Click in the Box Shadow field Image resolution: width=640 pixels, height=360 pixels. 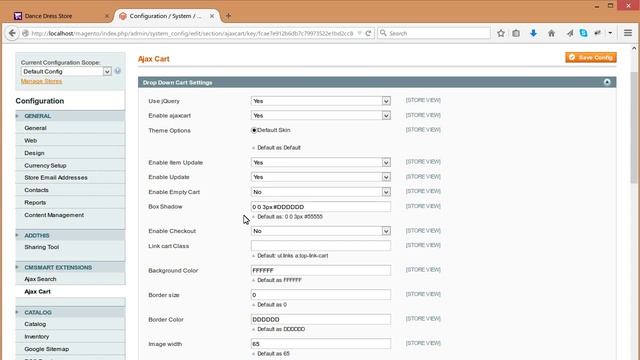[x=321, y=207]
